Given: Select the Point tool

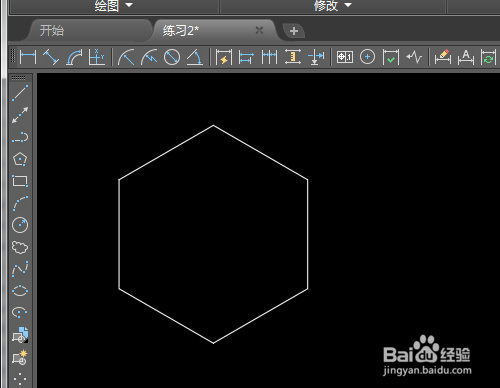Looking at the screenshot, I should 20,379.
